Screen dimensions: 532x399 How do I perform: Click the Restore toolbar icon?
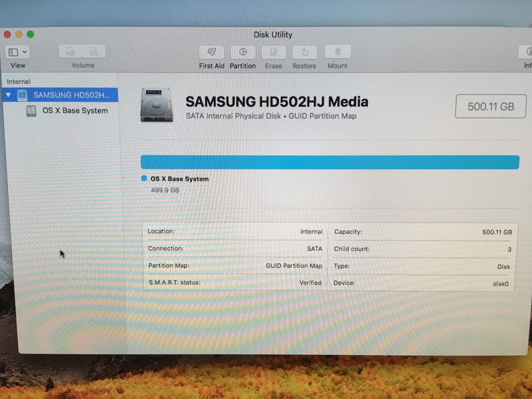click(305, 52)
